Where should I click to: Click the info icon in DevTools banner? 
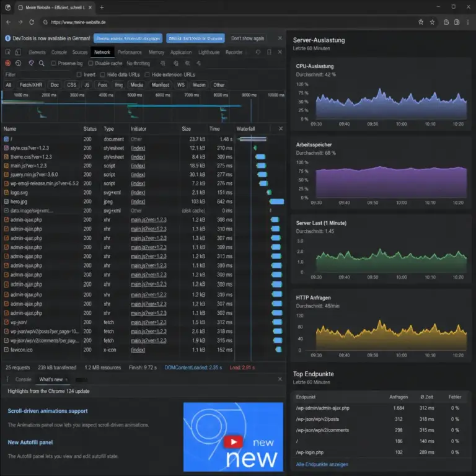coord(8,38)
